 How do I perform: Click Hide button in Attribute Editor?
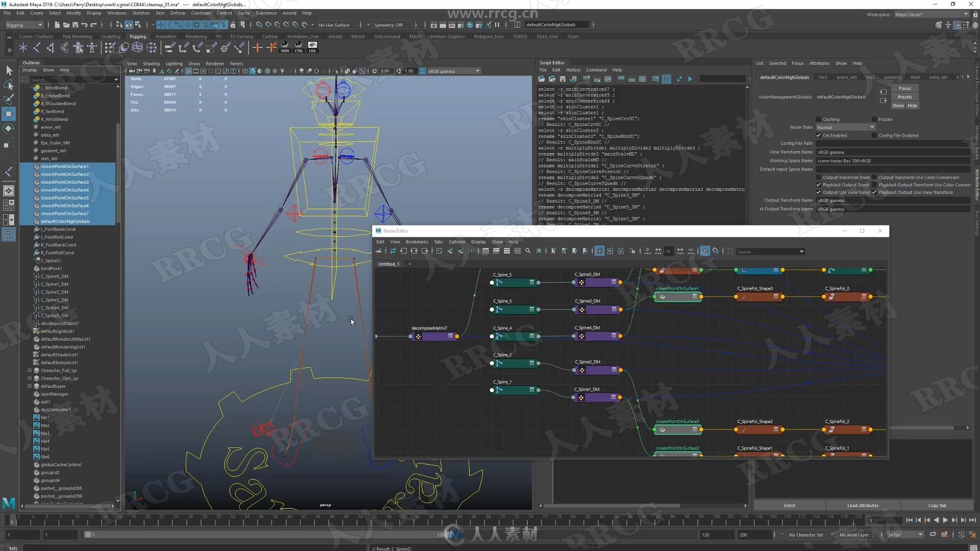point(912,106)
